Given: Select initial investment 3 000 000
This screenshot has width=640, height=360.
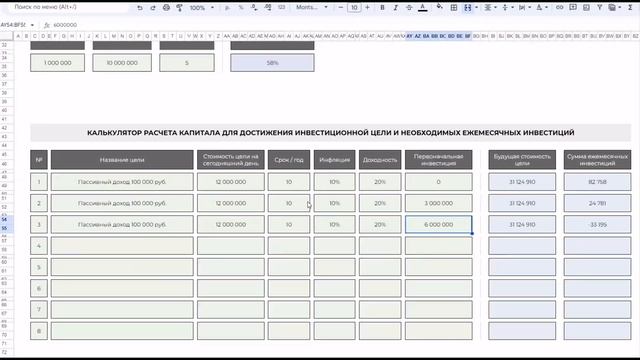Looking at the screenshot, I should (x=439, y=203).
